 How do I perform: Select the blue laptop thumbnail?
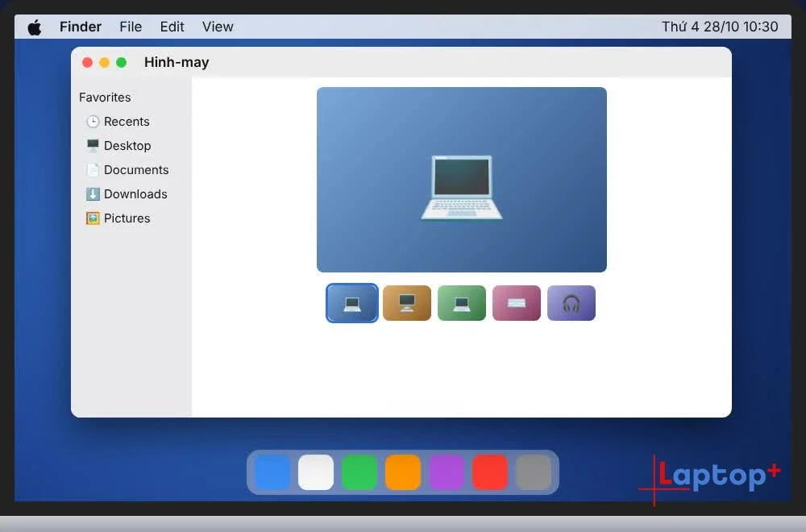tap(352, 303)
